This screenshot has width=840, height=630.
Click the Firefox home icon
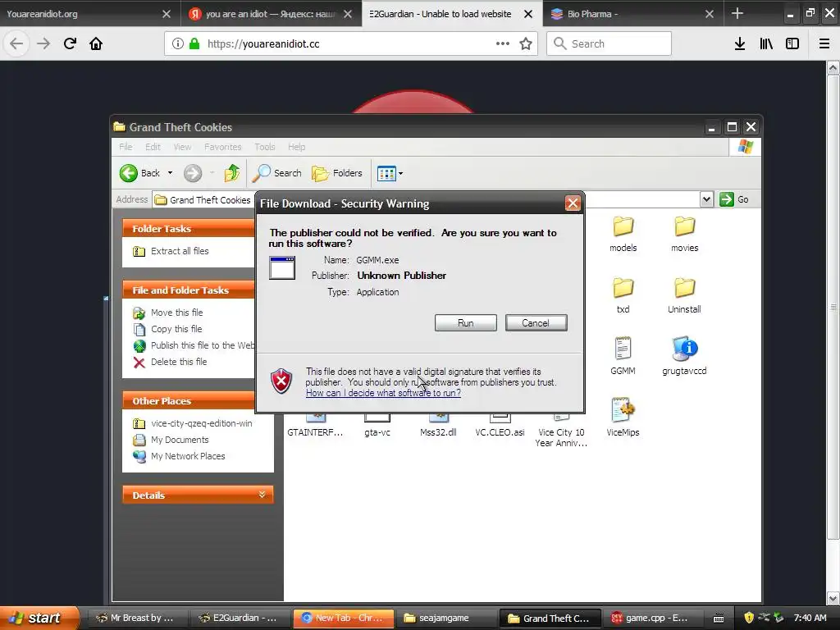[x=96, y=43]
